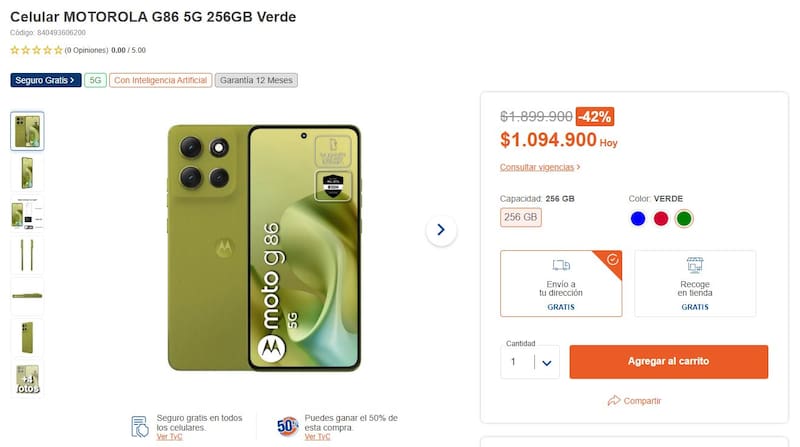The image size is (800, 447).
Task: Click the 5G tag
Action: [x=95, y=80]
